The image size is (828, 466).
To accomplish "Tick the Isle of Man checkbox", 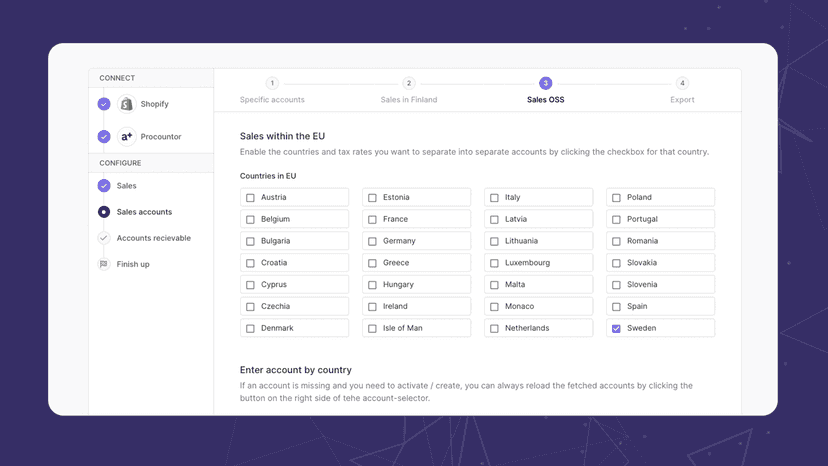I will tap(372, 329).
